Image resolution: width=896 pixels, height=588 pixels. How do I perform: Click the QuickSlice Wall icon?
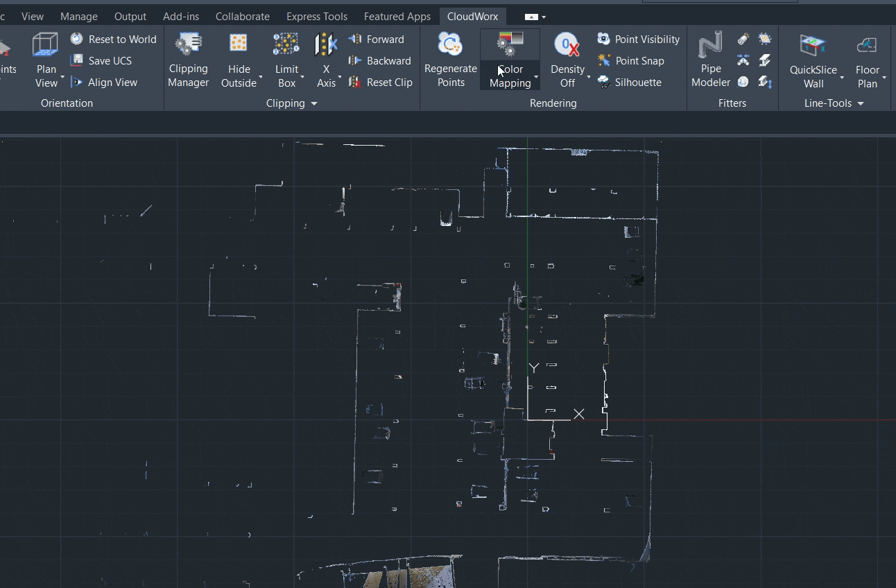813,46
